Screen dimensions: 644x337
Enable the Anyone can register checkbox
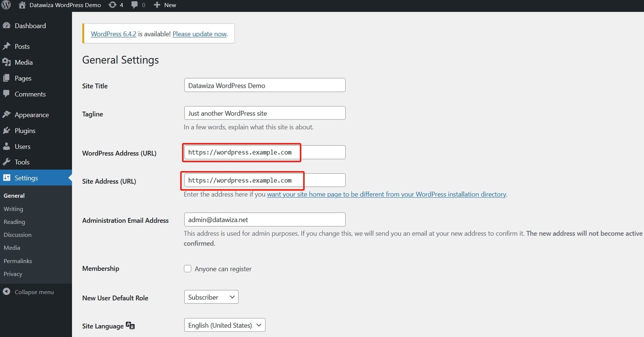pos(188,269)
